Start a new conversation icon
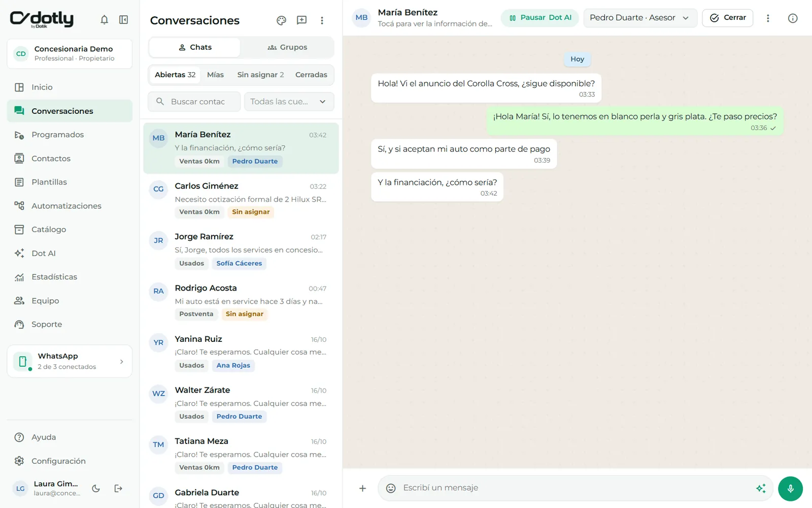This screenshot has width=812, height=508. click(301, 20)
